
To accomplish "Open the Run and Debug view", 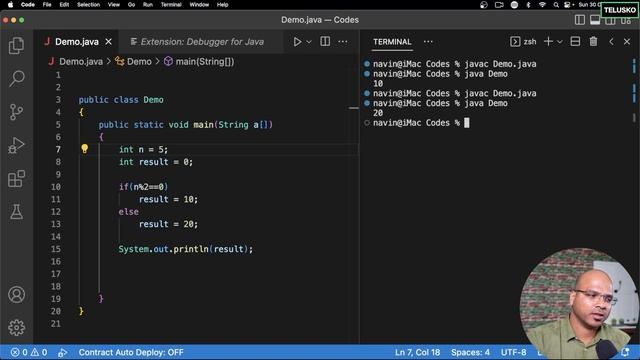I will point(16,145).
